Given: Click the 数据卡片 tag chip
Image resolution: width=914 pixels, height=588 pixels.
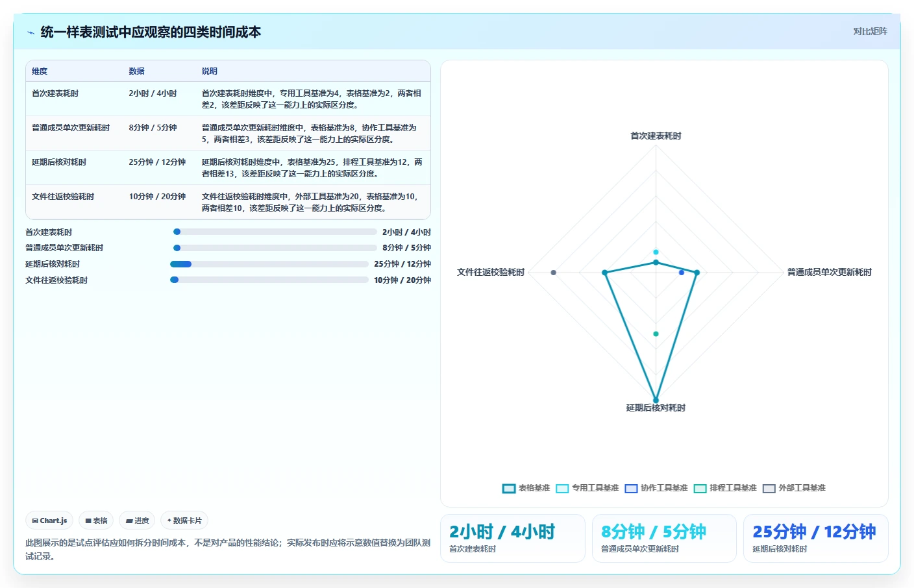Looking at the screenshot, I should point(184,521).
